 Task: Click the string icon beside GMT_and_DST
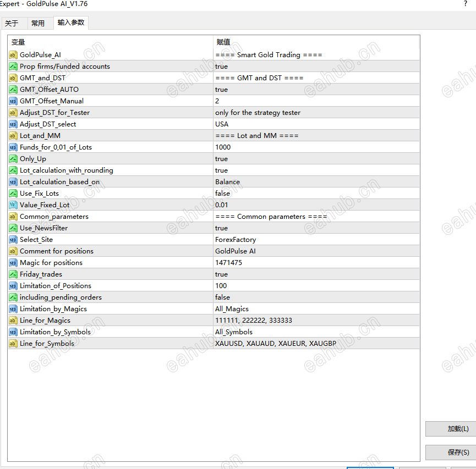13,78
